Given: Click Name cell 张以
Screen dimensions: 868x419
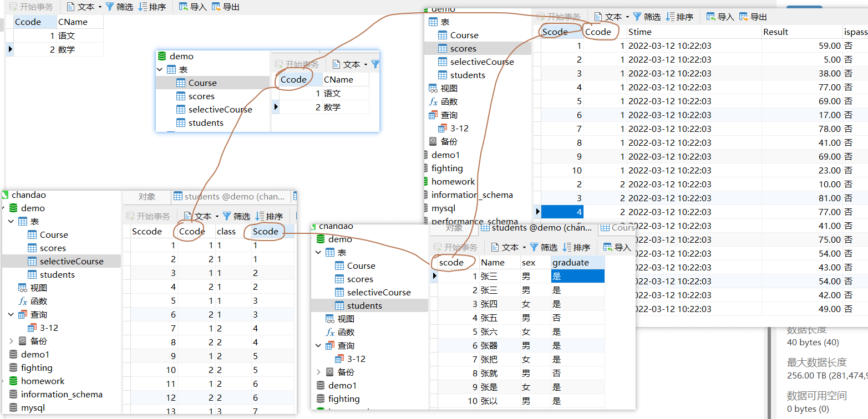Looking at the screenshot, I should click(500, 401).
